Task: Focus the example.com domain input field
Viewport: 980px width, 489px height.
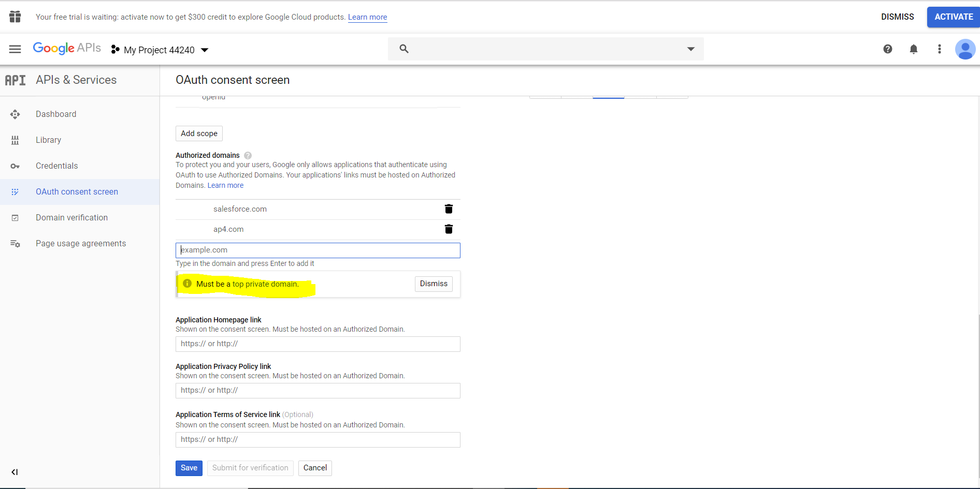Action: coord(318,250)
